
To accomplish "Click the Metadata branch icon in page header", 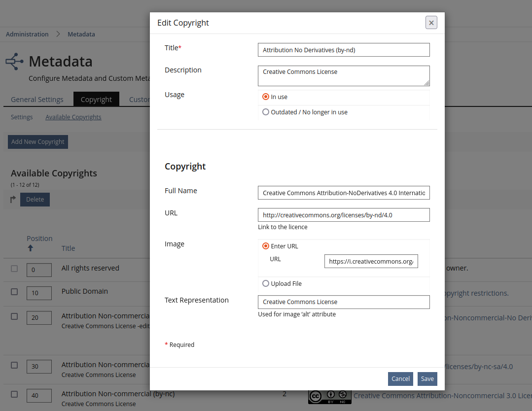I will [14, 61].
